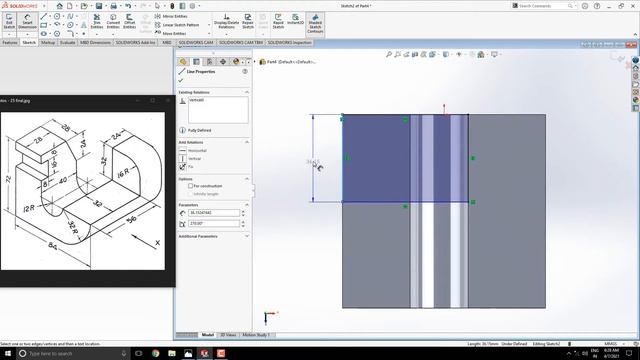Switch to the Features tab
The height and width of the screenshot is (360, 640).
(x=10, y=42)
